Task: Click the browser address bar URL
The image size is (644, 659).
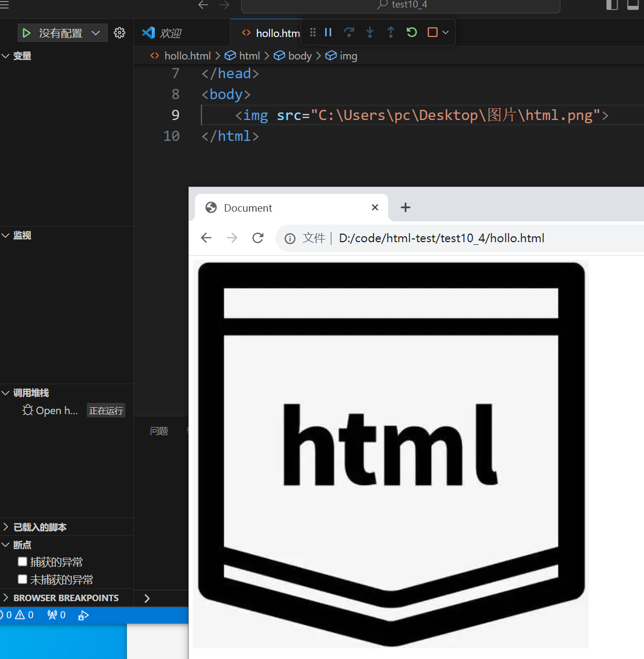Action: tap(441, 238)
